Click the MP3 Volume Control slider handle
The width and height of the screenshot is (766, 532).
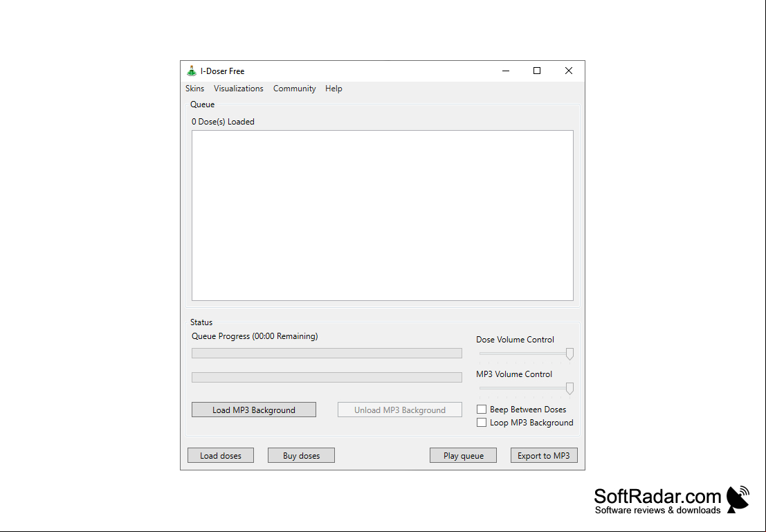[x=569, y=388]
